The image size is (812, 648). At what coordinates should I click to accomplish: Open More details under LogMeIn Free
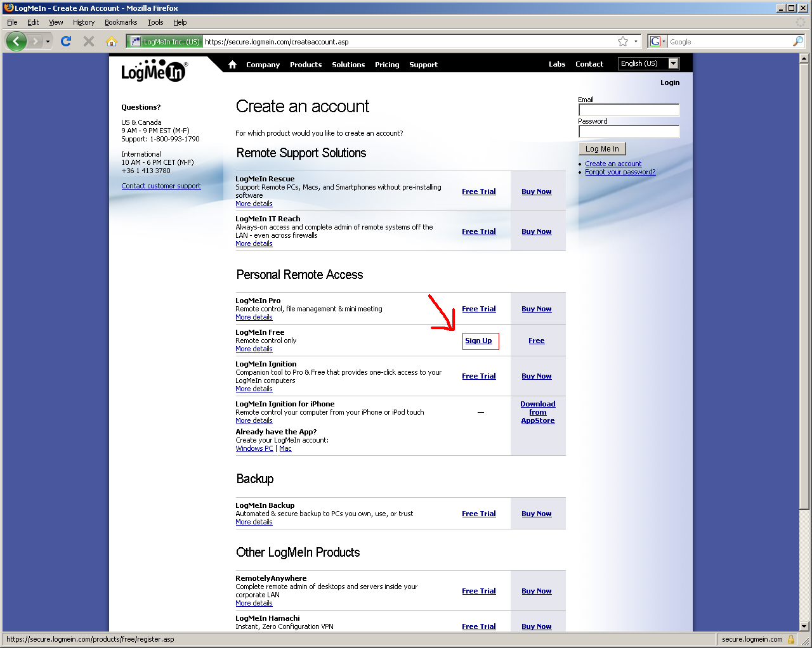254,349
